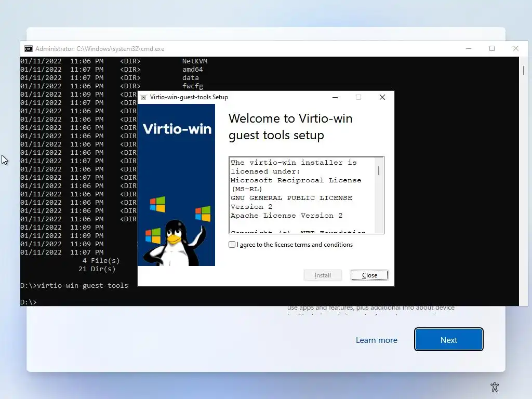Screen dimensions: 532x399
Task: Close the Virtio-win-guest-tools Setup window with X
Action: (x=382, y=97)
